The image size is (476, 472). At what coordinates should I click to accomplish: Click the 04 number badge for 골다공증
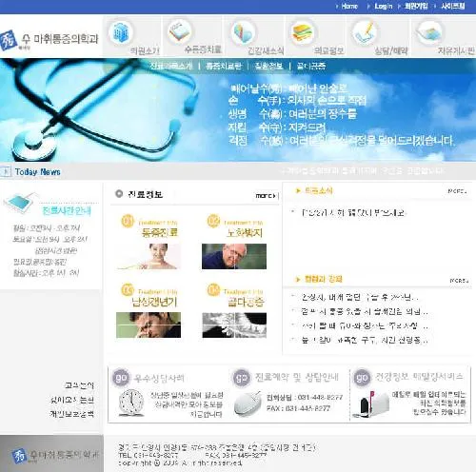[x=213, y=289]
